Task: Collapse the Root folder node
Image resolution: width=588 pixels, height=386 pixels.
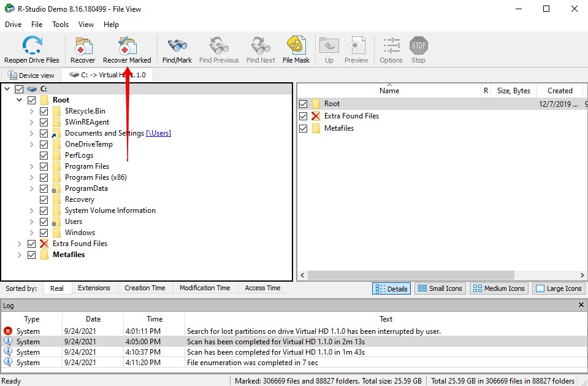Action: click(20, 100)
